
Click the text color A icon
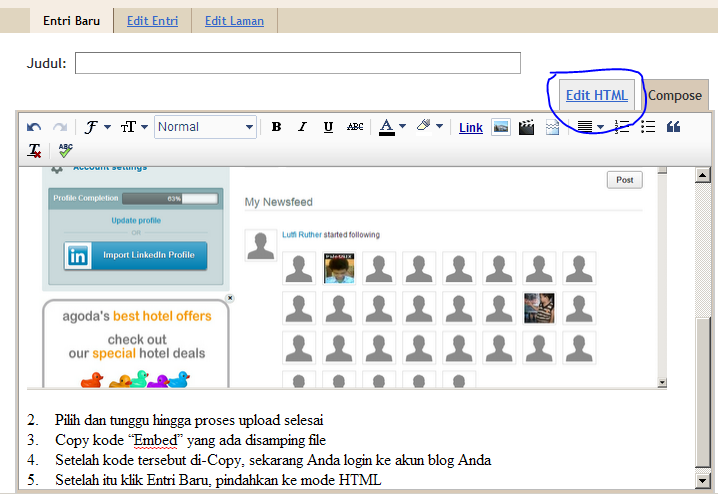click(387, 127)
